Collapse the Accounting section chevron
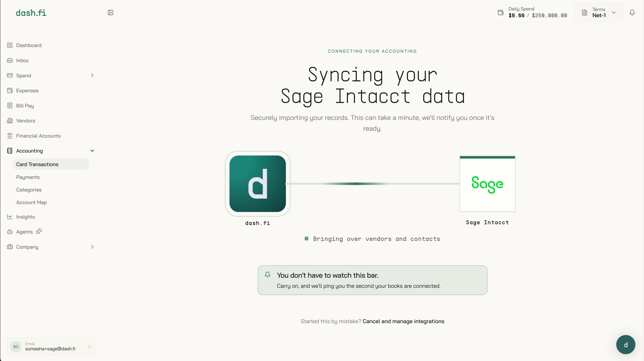 [x=92, y=151]
